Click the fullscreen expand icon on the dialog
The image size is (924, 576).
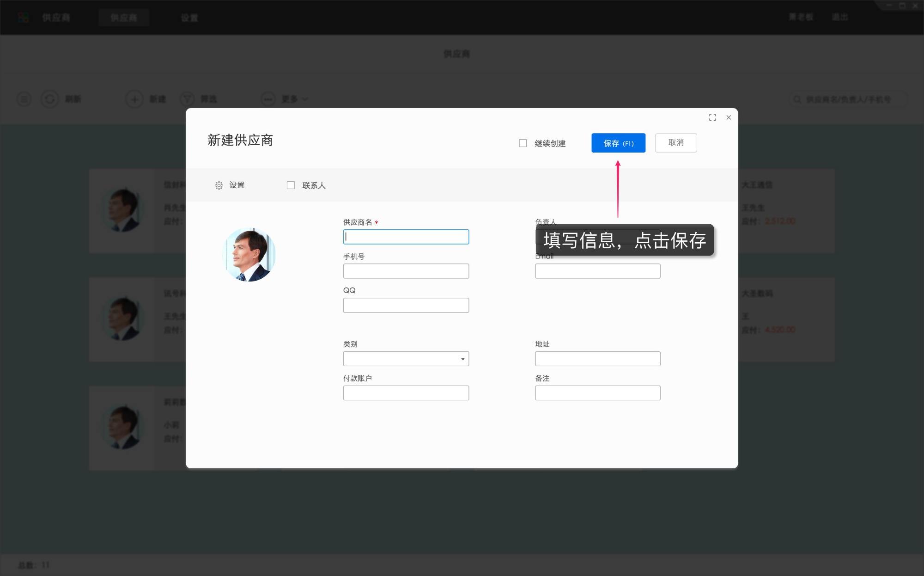click(x=712, y=117)
